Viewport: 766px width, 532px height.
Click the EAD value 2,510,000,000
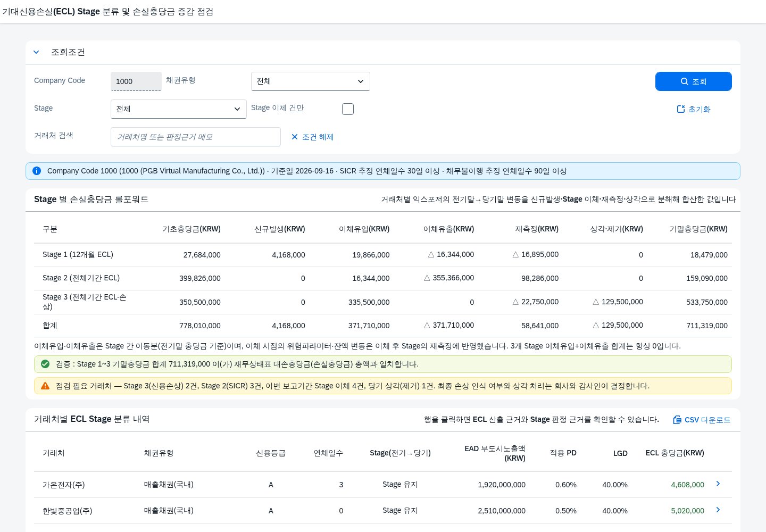502,511
